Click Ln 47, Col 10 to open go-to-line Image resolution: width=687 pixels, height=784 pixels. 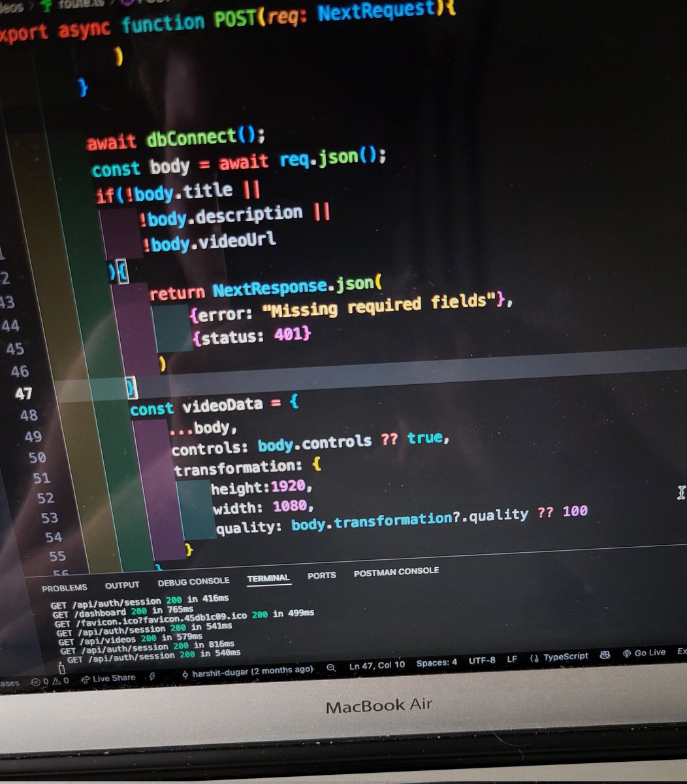377,664
